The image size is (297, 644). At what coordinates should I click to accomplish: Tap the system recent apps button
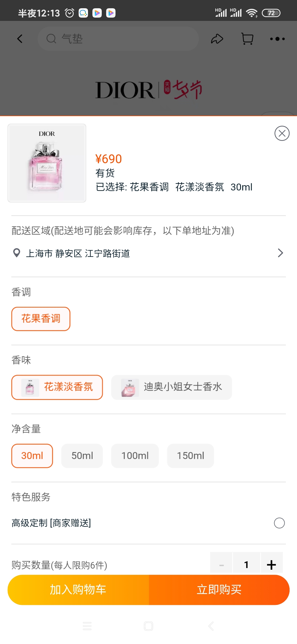point(87,626)
